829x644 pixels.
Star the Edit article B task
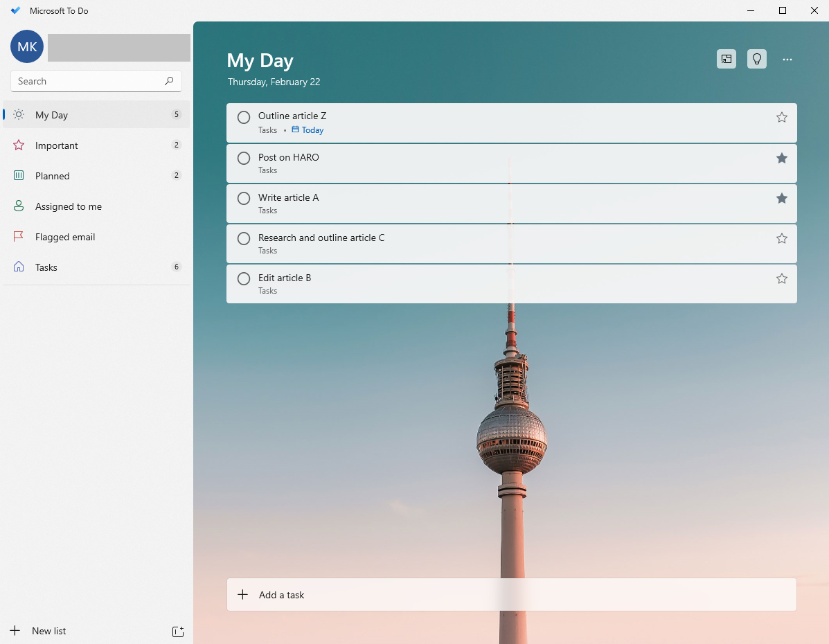tap(782, 279)
